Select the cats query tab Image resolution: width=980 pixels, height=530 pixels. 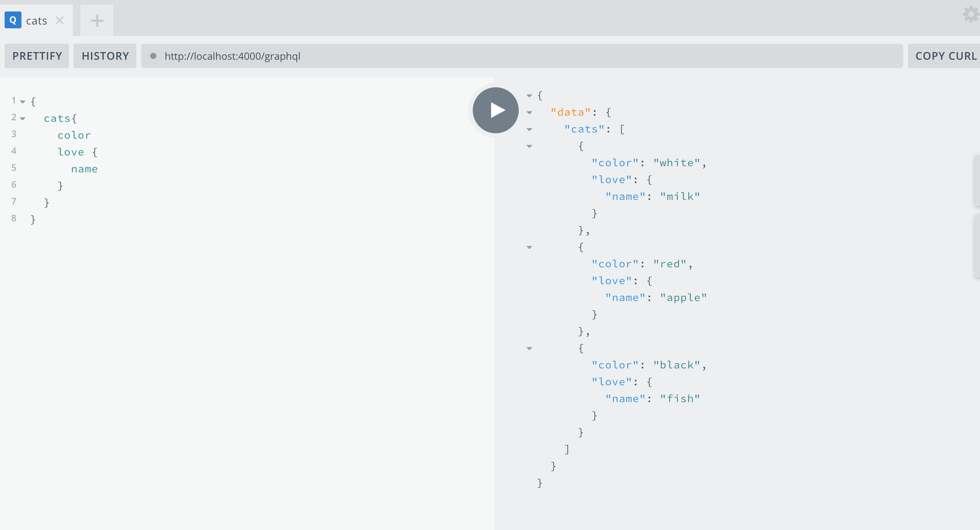36,20
